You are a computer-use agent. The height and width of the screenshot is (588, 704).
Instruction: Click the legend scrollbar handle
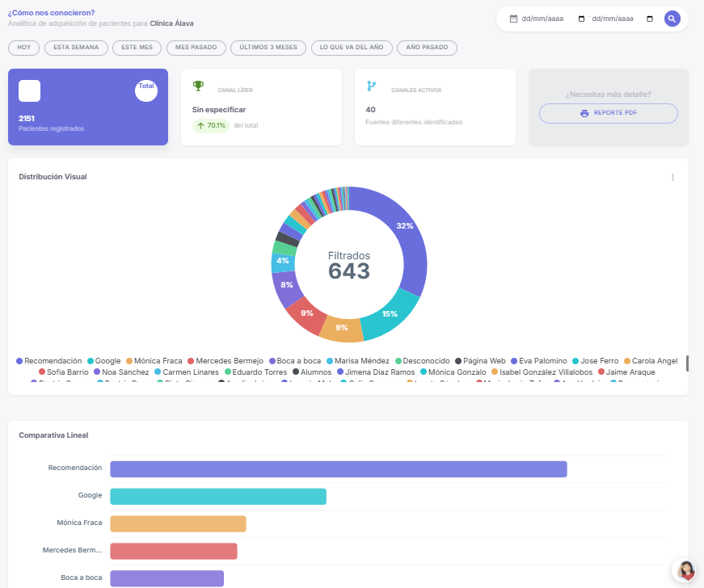click(687, 363)
